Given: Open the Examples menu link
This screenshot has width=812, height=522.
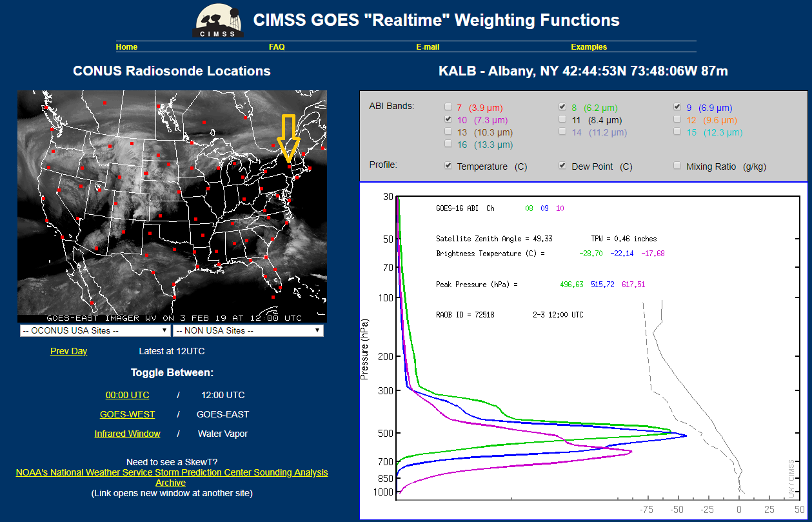Looking at the screenshot, I should coord(589,47).
